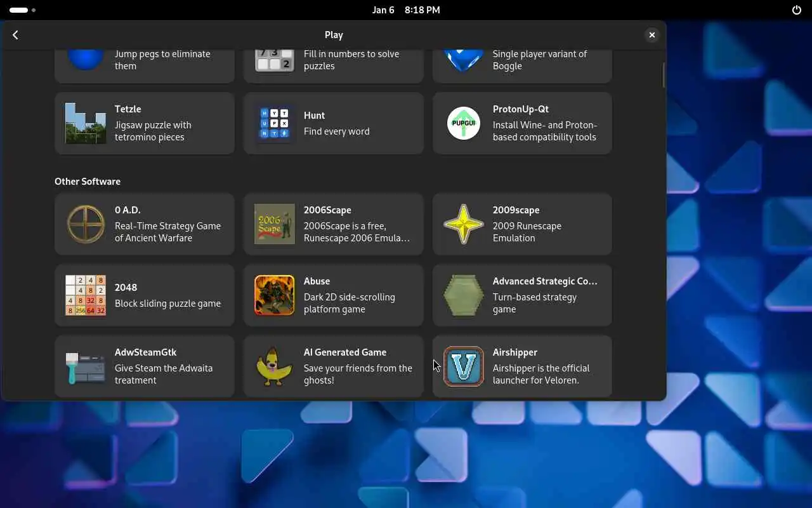Click the AI Generated Game banana icon
This screenshot has height=508, width=812.
tap(275, 366)
